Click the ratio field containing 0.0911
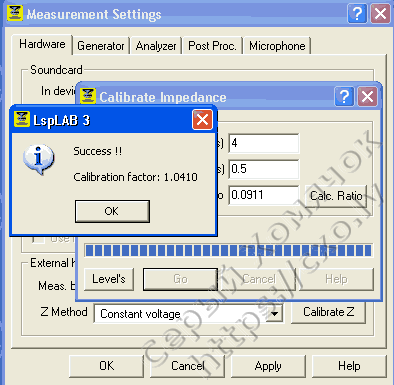 tap(264, 195)
